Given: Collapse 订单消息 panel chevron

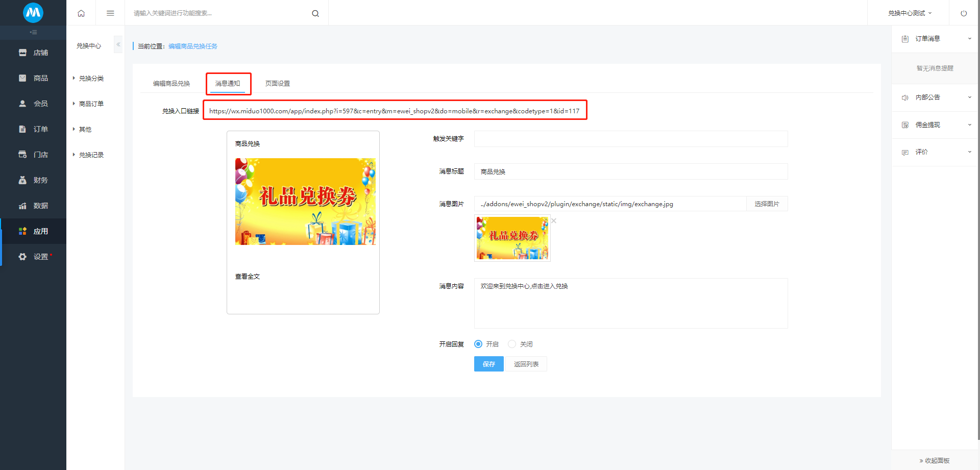Looking at the screenshot, I should coord(970,39).
